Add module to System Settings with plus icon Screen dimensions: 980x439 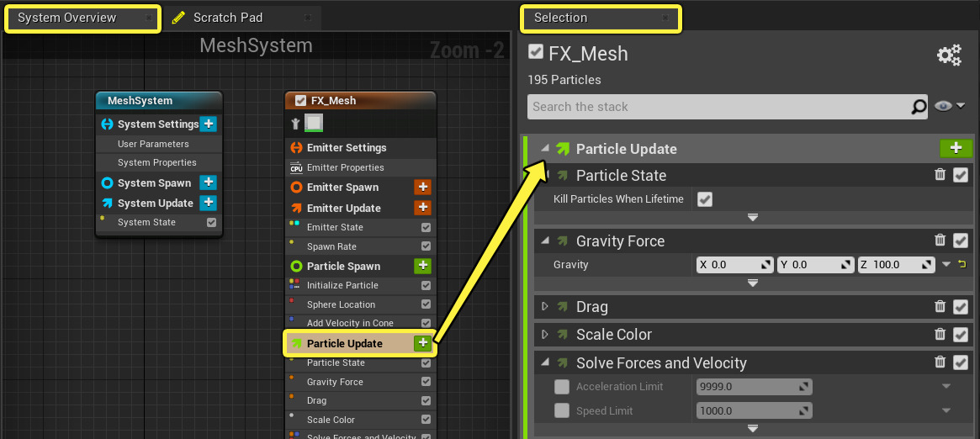[209, 124]
